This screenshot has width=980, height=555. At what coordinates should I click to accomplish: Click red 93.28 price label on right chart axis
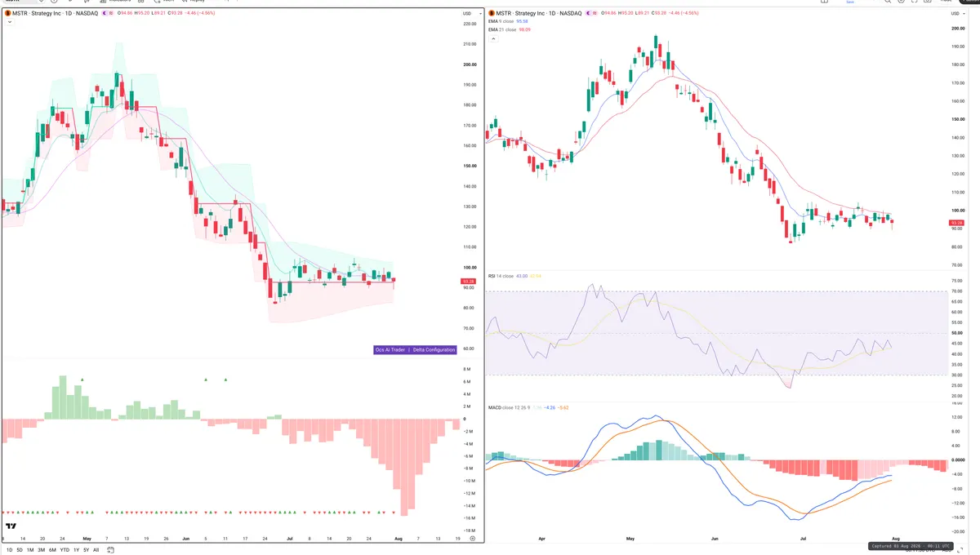pos(956,222)
